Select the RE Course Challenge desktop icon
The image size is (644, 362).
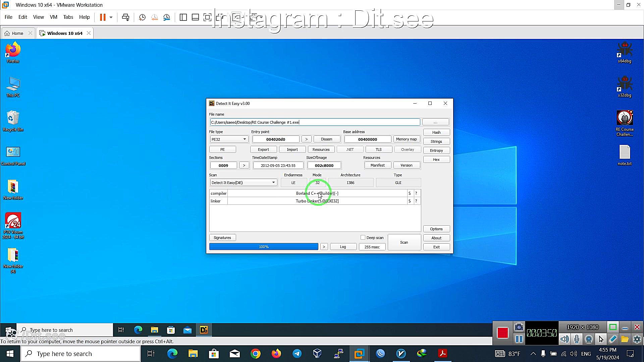pos(625,123)
